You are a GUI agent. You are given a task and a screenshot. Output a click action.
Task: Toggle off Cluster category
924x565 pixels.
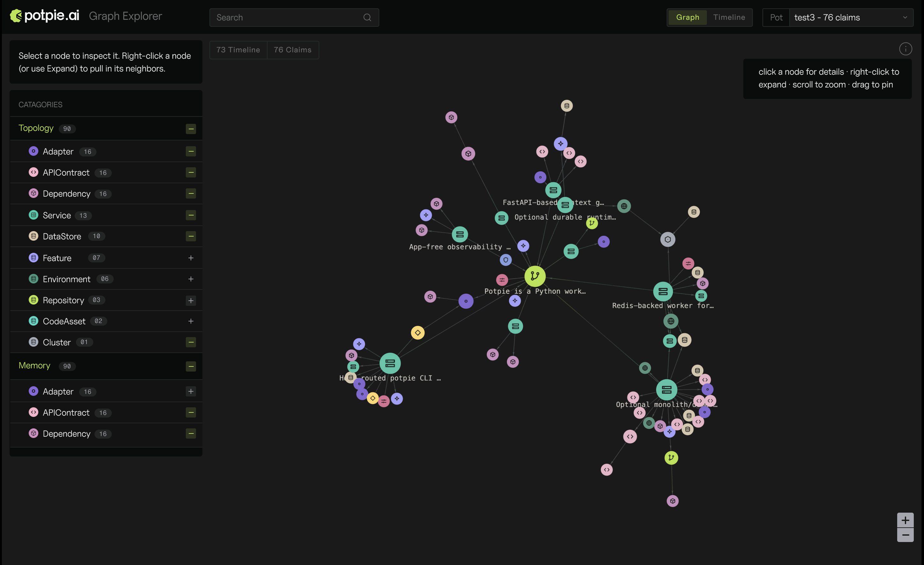click(x=191, y=342)
